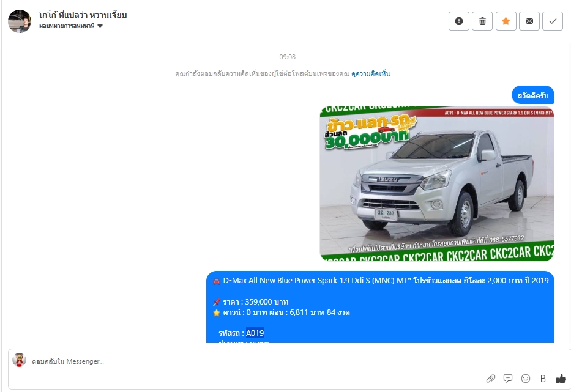Open the customer's profile picture
The height and width of the screenshot is (392, 571).
(20, 21)
